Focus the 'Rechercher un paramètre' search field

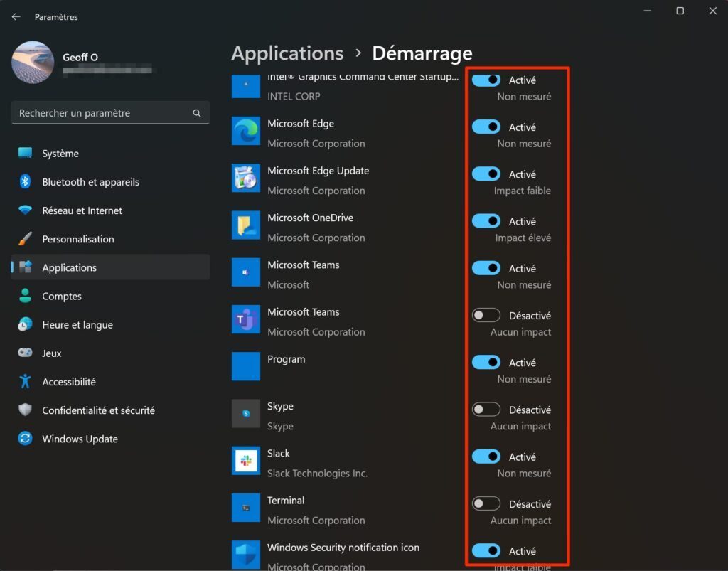(x=110, y=113)
